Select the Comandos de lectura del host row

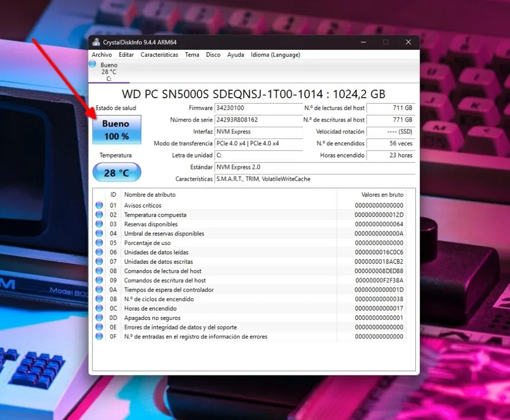[250, 271]
